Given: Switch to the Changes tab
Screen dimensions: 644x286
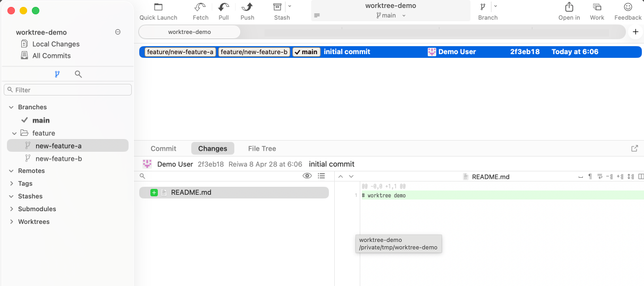Looking at the screenshot, I should pos(213,149).
